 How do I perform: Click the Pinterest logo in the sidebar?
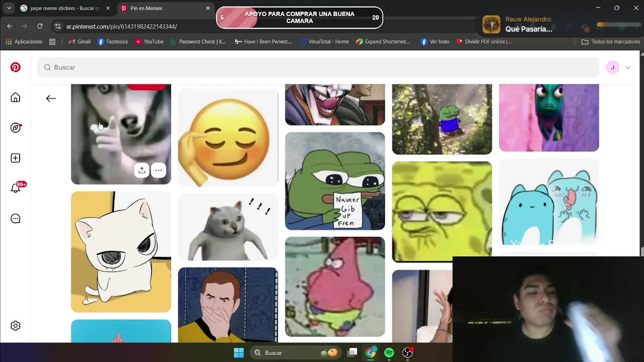point(16,67)
